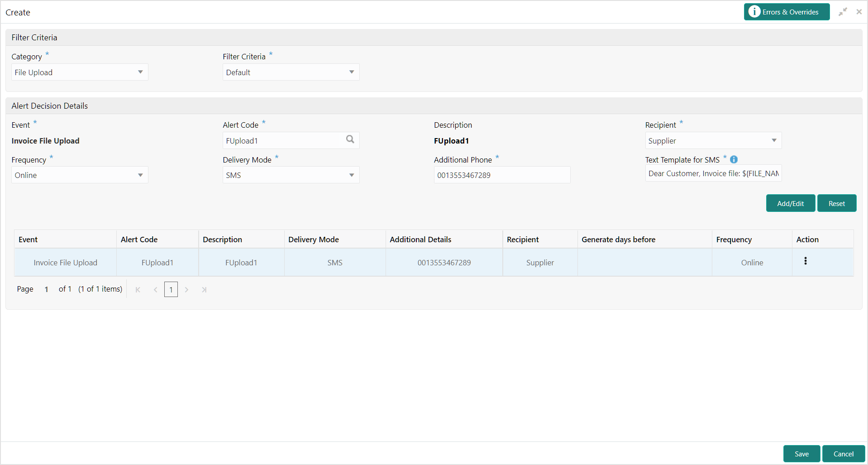Open the row action three-dot menu

[806, 261]
